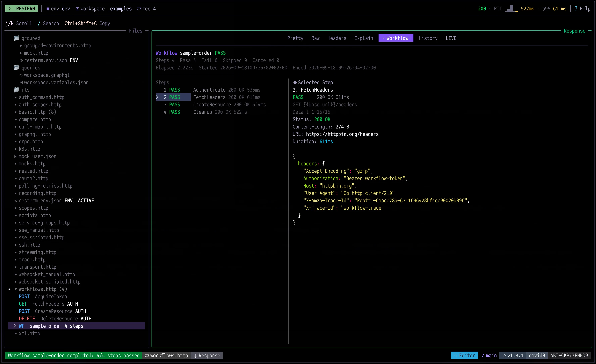Click the RTT sparkline graph
Viewport: 596px width, 364px height.
point(511,9)
